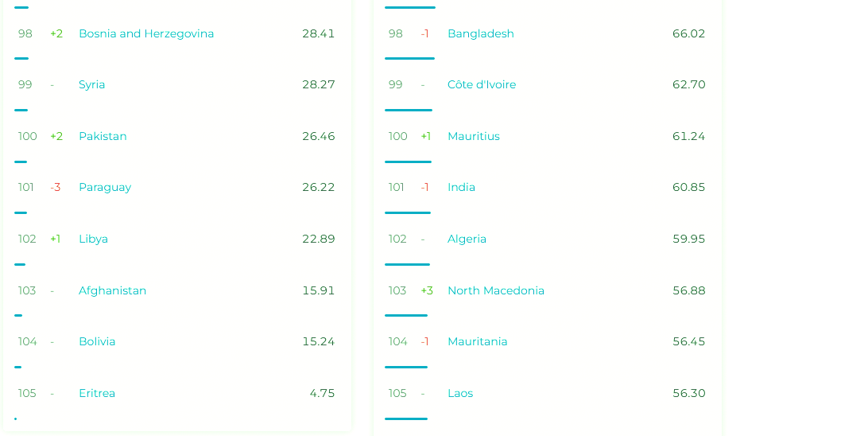The image size is (868, 436).
Task: Click the 28.41 value for Bosnia
Action: [318, 33]
